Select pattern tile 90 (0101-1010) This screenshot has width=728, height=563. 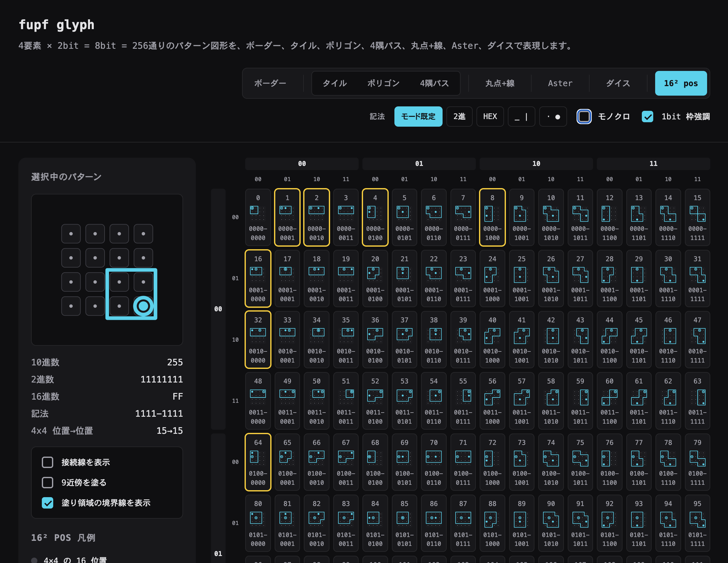click(x=551, y=523)
